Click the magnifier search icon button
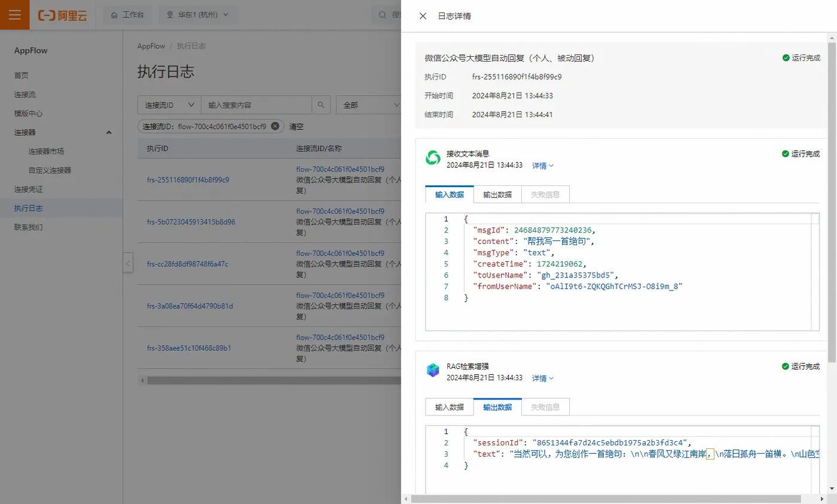 pos(321,105)
